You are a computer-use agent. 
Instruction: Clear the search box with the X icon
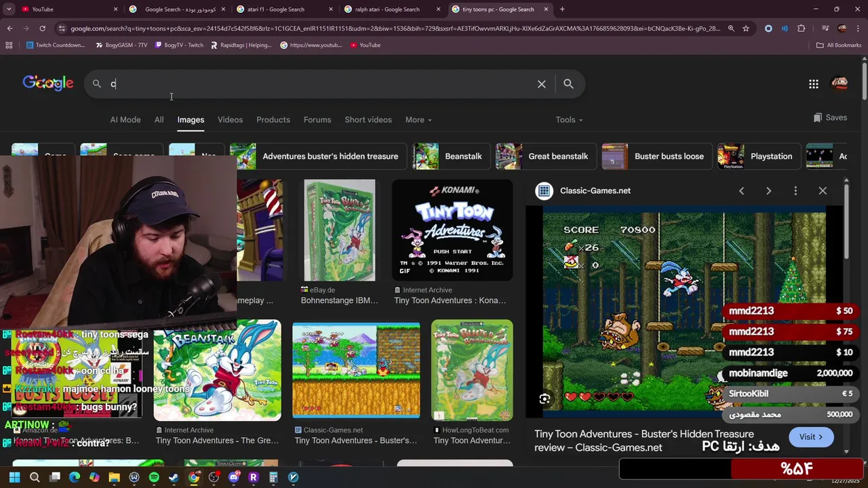[541, 84]
